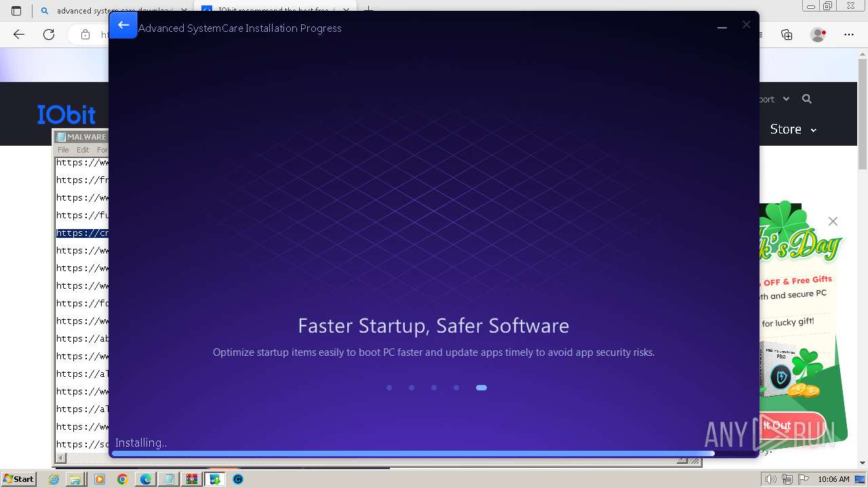
Task: Click the site lock icon in address bar
Action: tap(85, 35)
